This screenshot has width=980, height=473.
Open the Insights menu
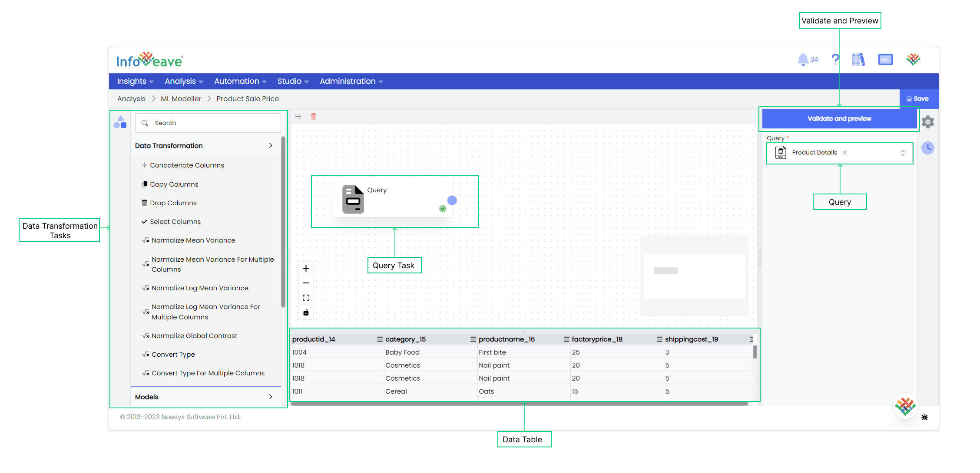pos(135,81)
